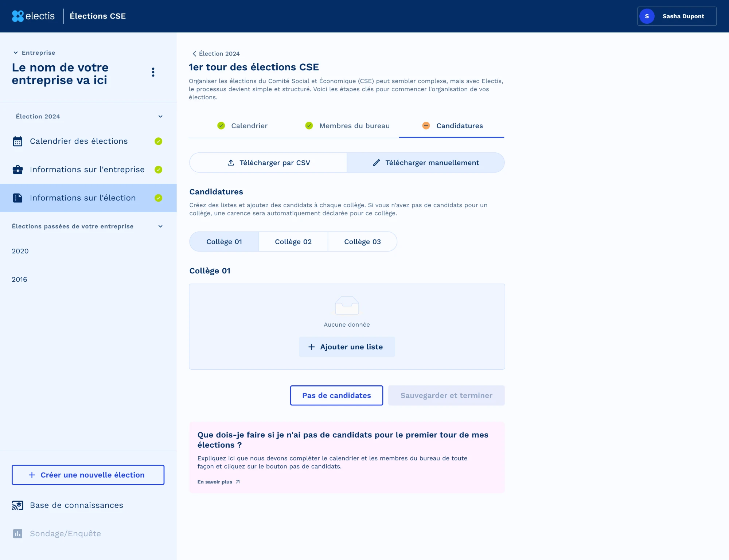Switch upload mode to Télécharger manuellement

coord(426,163)
